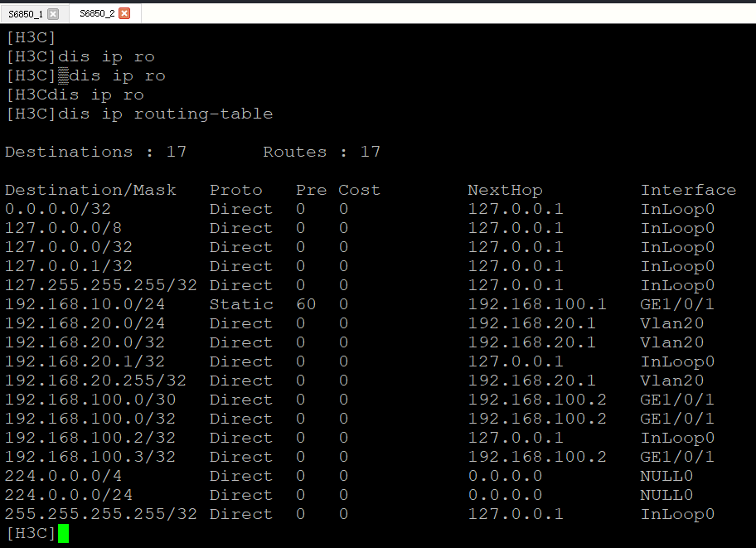Screen dimensions: 756x548
Task: Click the preference value 60
Action: point(306,304)
